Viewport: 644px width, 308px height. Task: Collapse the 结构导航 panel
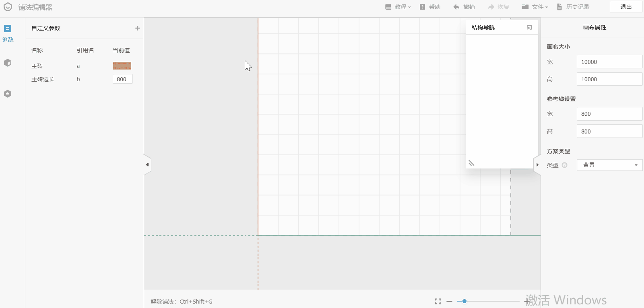pos(529,27)
